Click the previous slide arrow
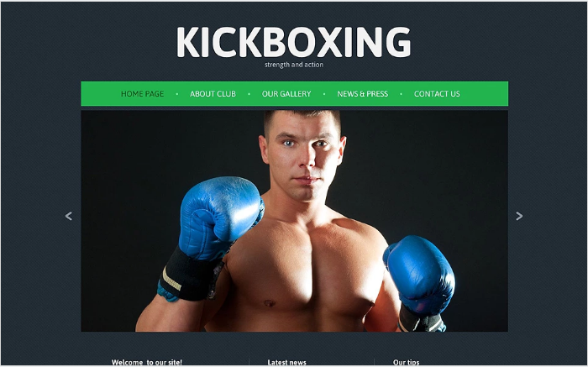Screen dimensions: 588x367 69,216
